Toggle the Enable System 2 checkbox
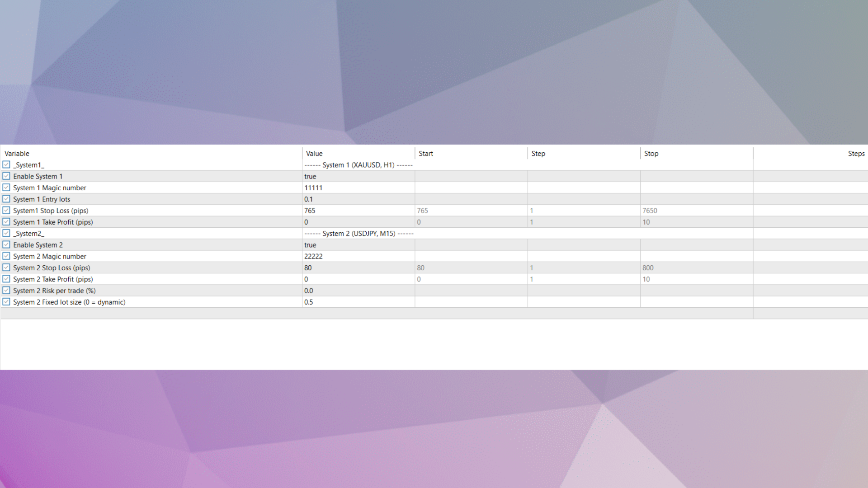This screenshot has width=868, height=488. pyautogui.click(x=6, y=245)
